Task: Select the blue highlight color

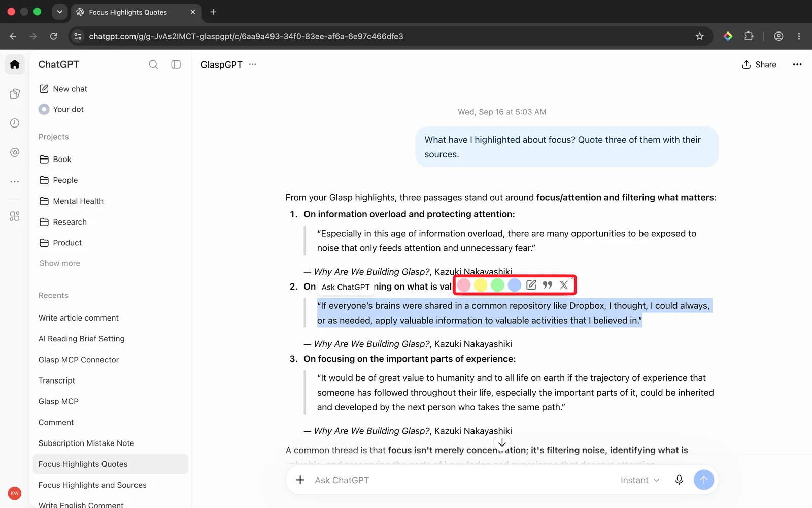Action: 515,285
